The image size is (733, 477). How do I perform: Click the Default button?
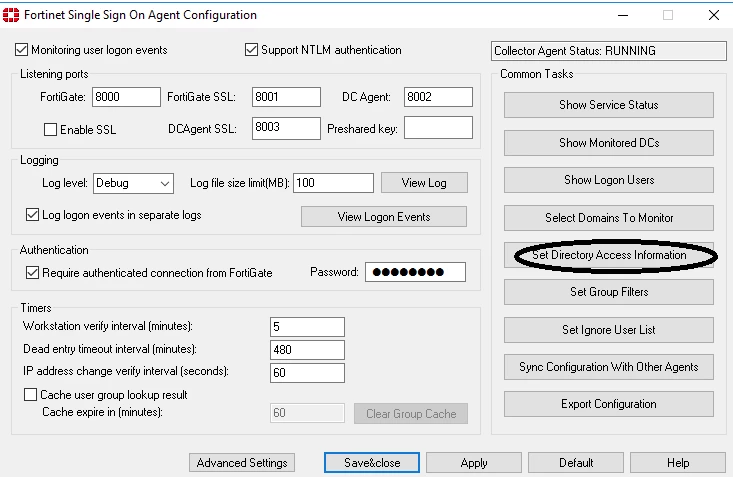(x=576, y=463)
